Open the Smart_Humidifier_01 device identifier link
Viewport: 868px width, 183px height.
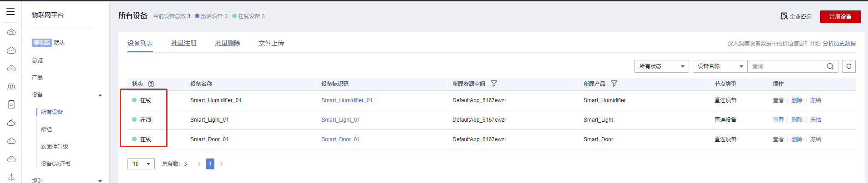point(347,100)
